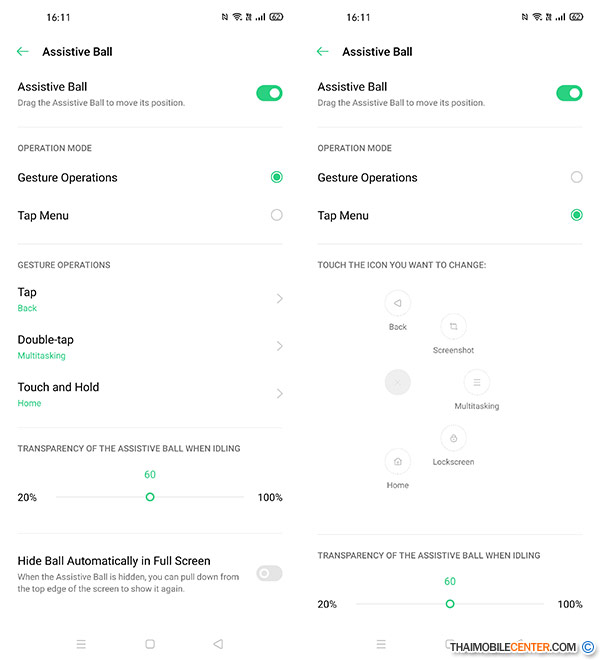Disable the Assistive Ball switch on left screen
Image resolution: width=600 pixels, height=660 pixels.
coord(269,93)
